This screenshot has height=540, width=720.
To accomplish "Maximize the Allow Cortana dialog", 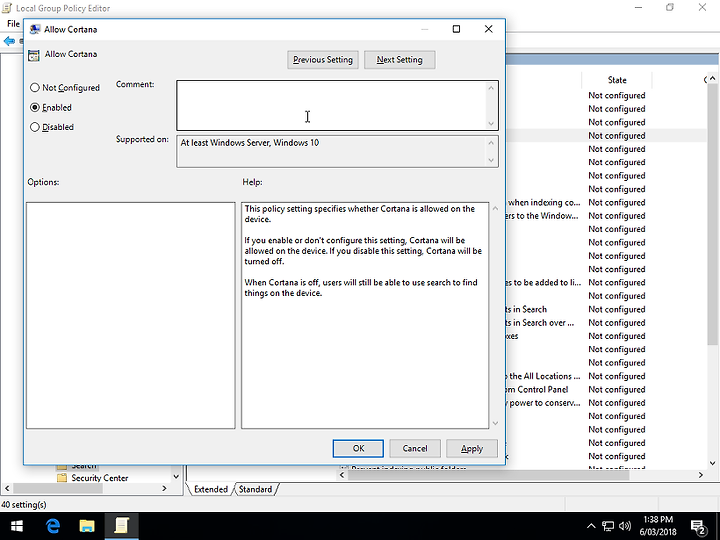I will [x=456, y=29].
